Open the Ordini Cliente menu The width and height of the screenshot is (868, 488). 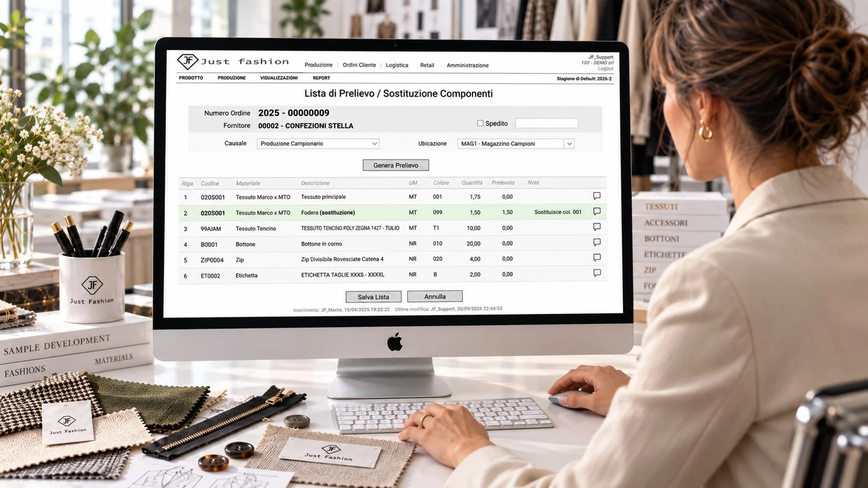pos(359,65)
